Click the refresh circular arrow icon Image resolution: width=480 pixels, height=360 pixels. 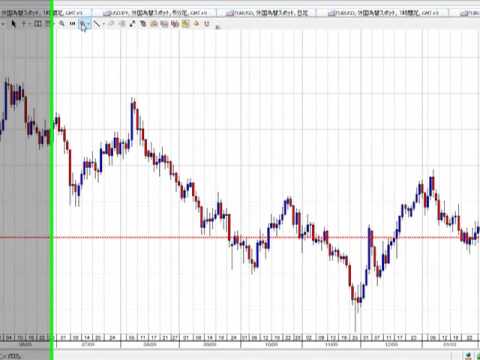pos(207,24)
